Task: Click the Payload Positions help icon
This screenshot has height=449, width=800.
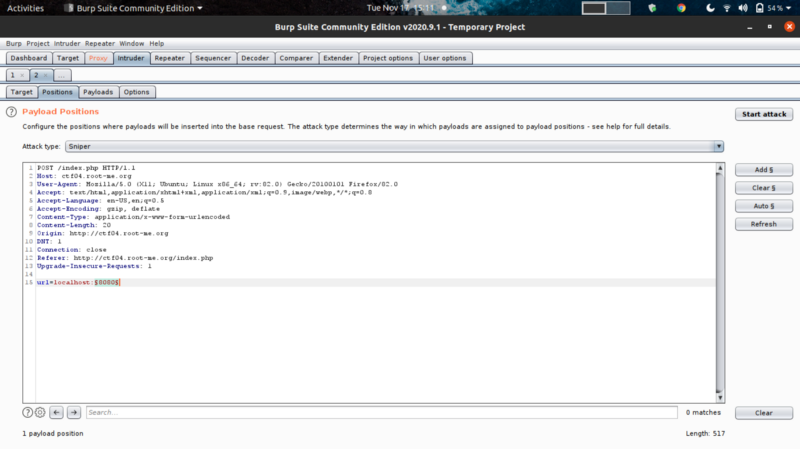Action: pos(11,112)
